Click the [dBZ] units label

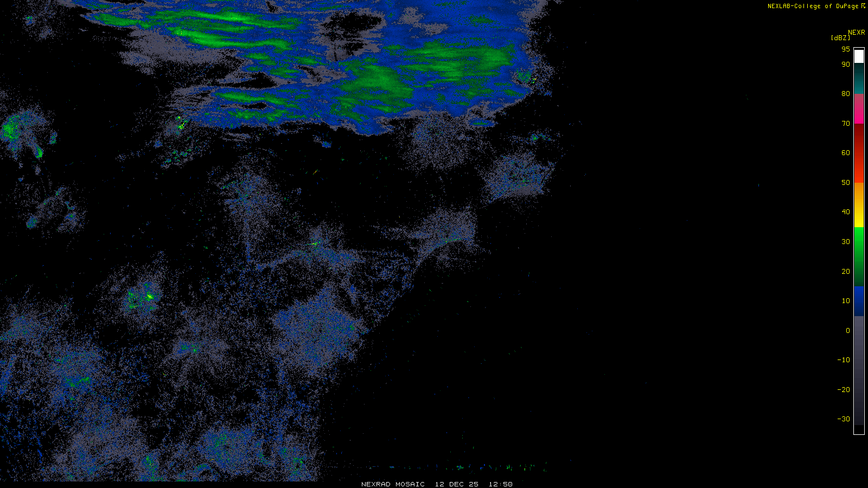click(840, 38)
